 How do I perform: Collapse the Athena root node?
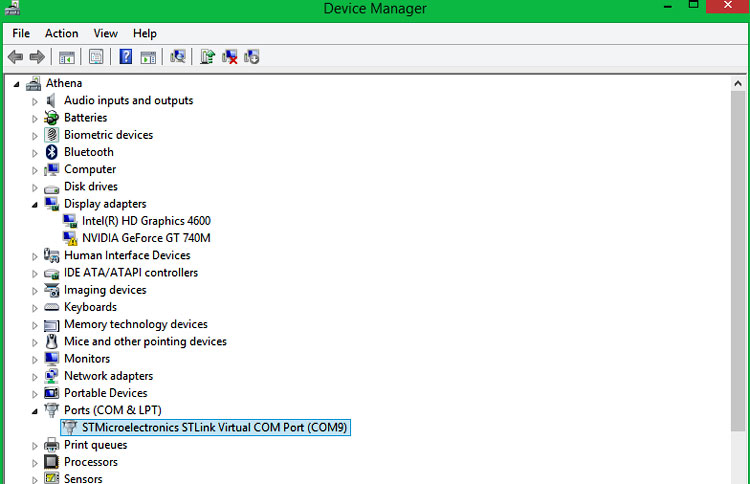point(17,84)
